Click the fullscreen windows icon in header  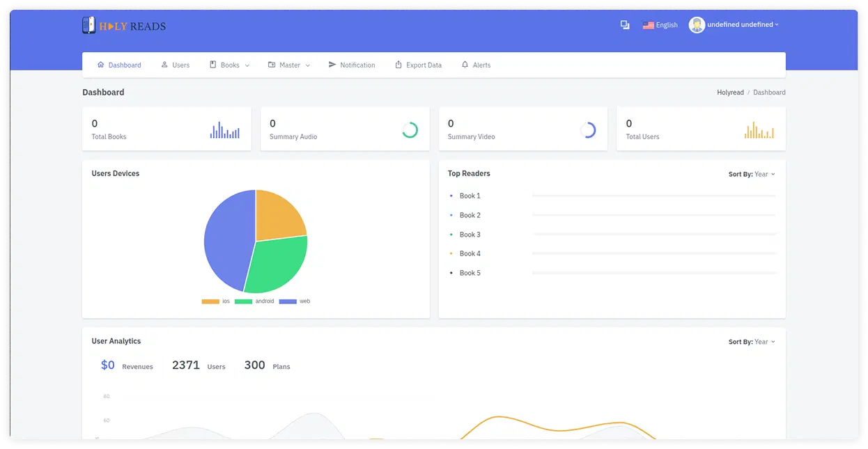(625, 24)
